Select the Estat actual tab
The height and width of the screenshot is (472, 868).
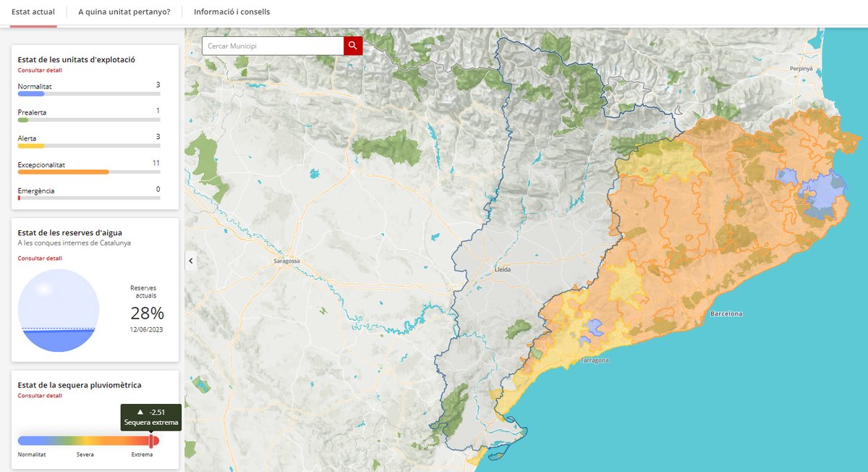33,12
